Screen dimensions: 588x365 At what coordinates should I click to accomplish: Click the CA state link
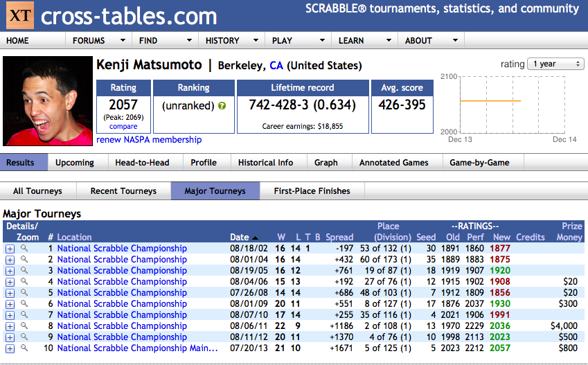click(276, 66)
